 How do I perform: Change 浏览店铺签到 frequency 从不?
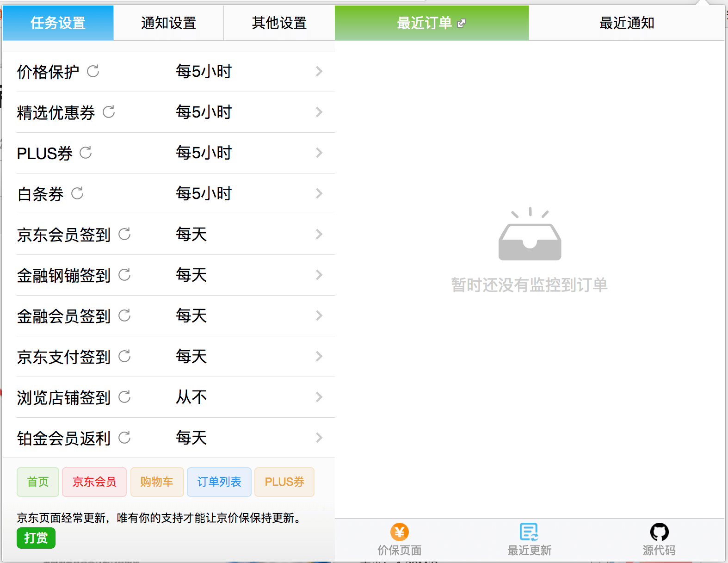point(191,397)
